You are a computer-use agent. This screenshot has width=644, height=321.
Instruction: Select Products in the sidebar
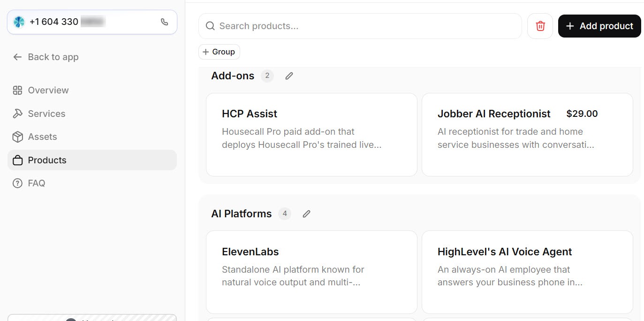[92, 160]
